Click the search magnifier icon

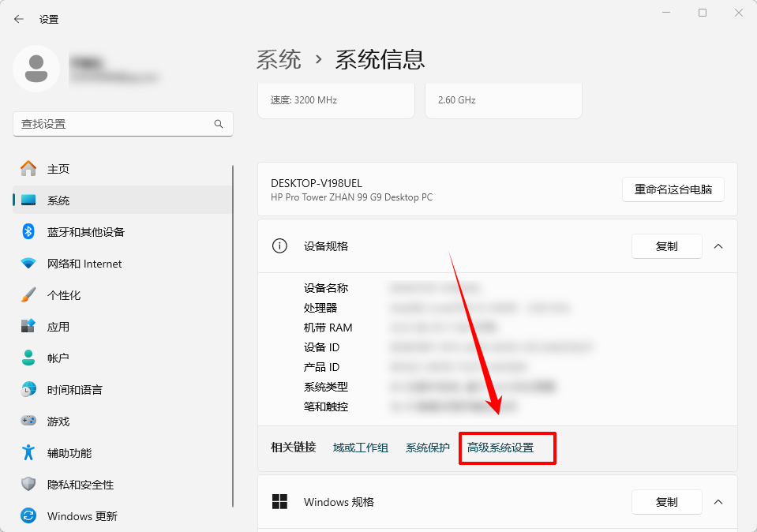(x=219, y=124)
